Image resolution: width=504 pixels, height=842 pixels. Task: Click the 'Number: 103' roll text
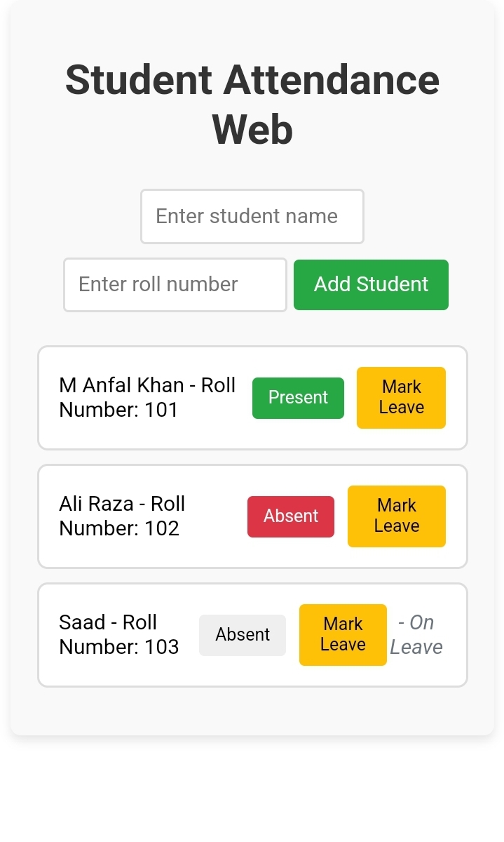(118, 647)
